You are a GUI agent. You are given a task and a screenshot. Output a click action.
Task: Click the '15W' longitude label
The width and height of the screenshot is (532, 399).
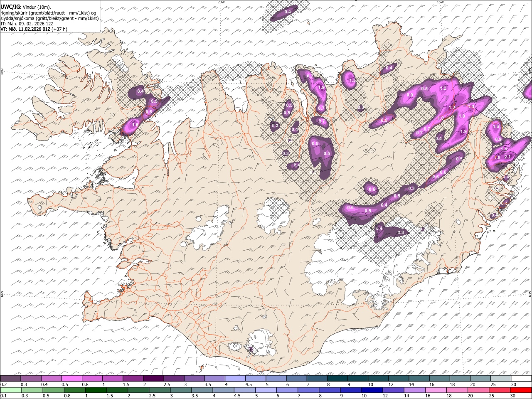(440, 2)
